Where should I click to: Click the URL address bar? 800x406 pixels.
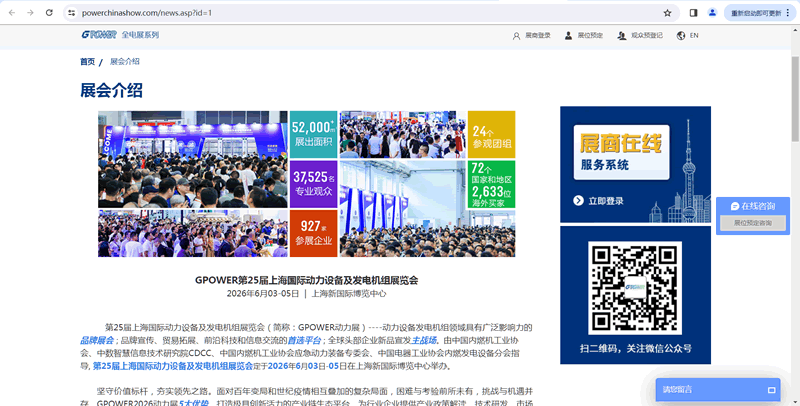pyautogui.click(x=360, y=13)
